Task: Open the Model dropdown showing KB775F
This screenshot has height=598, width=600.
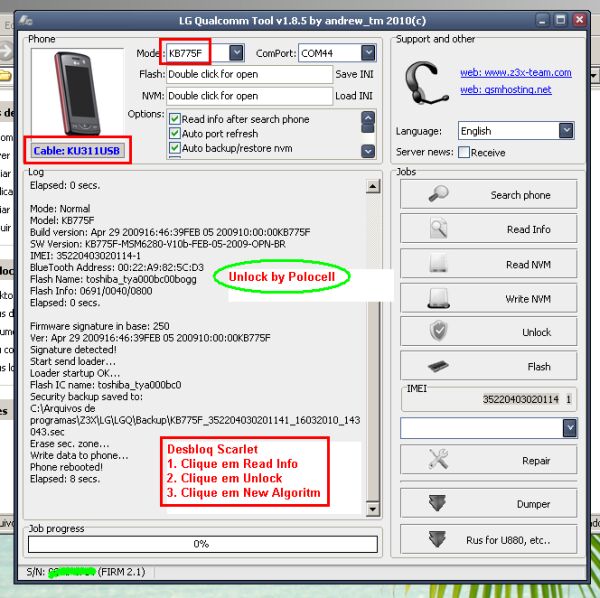Action: [236, 53]
